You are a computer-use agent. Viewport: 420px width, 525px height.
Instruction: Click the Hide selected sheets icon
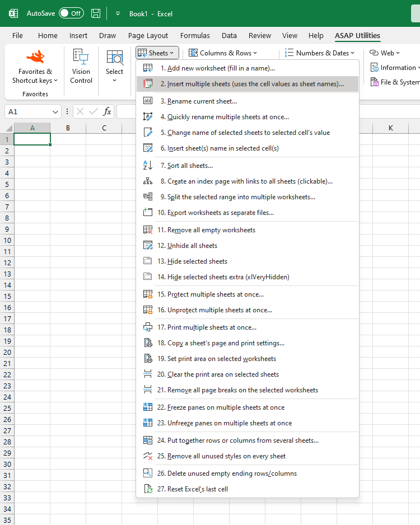(148, 261)
